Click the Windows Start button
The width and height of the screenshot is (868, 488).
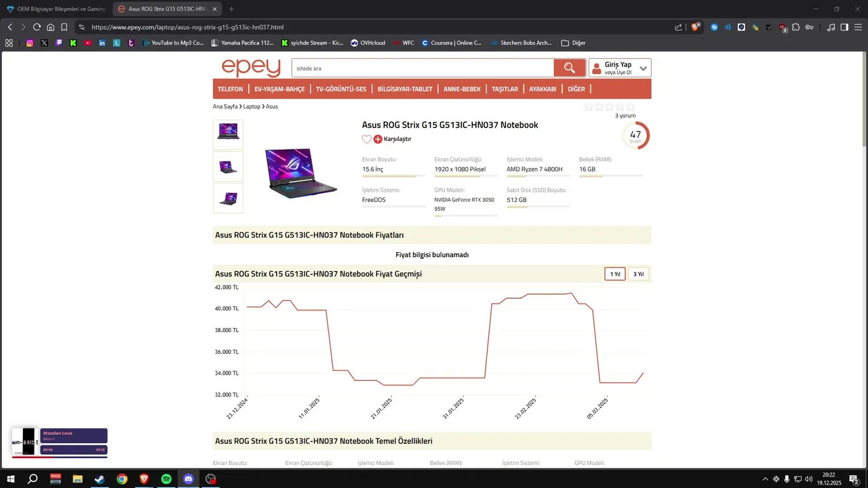(11, 479)
